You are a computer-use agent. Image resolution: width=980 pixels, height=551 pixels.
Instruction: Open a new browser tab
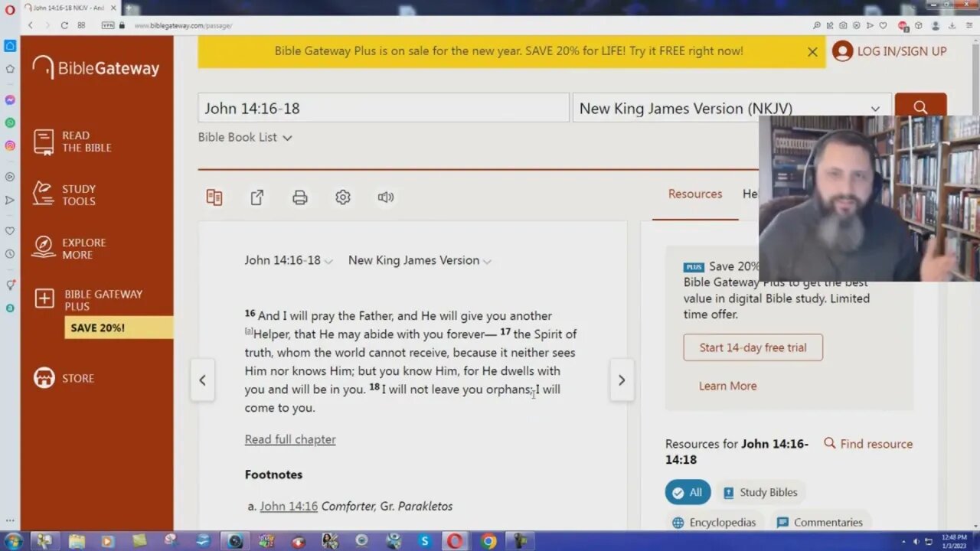tap(129, 8)
